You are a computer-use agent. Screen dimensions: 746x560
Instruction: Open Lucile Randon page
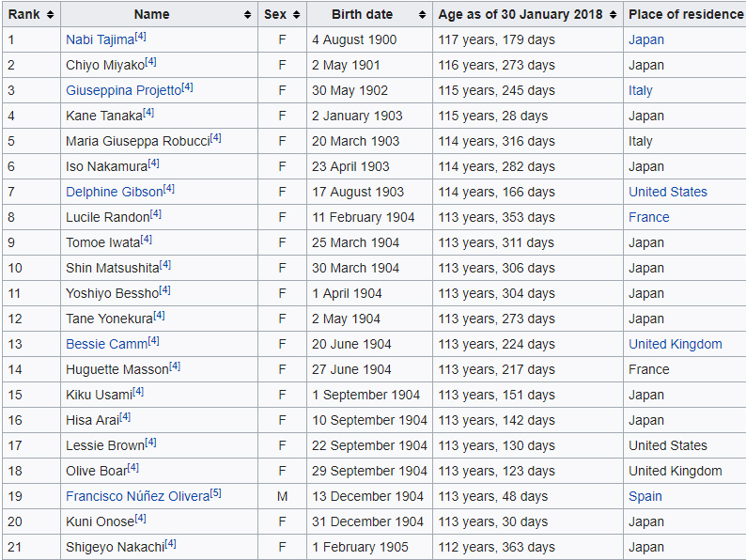pyautogui.click(x=107, y=218)
